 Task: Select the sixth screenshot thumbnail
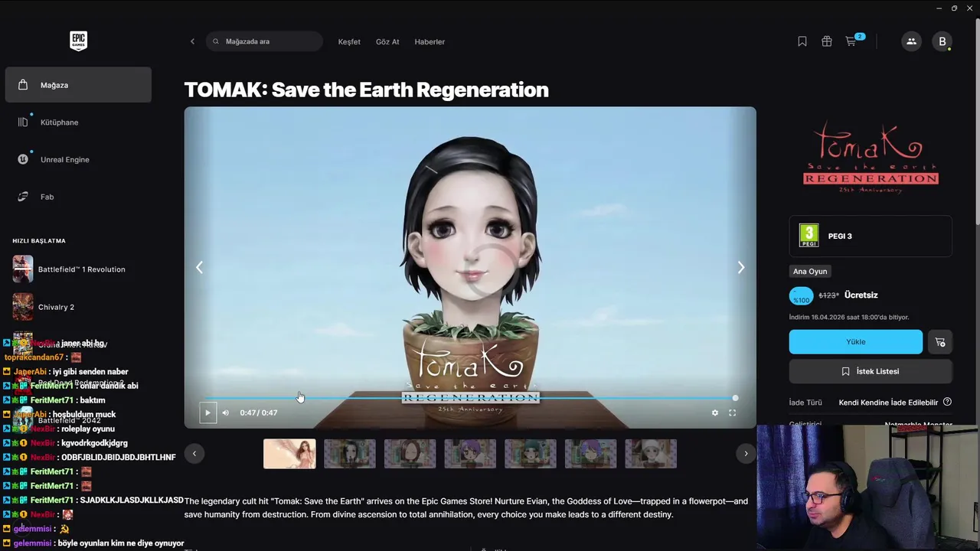[590, 454]
